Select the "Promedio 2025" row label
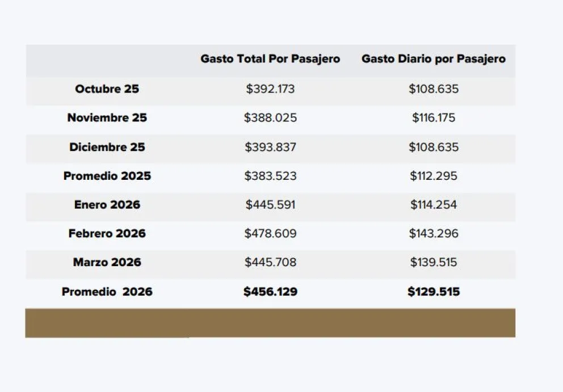 click(x=107, y=176)
